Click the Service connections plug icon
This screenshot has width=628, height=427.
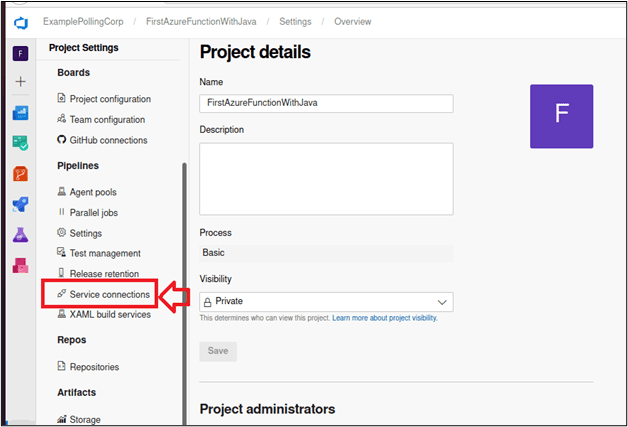click(x=61, y=294)
